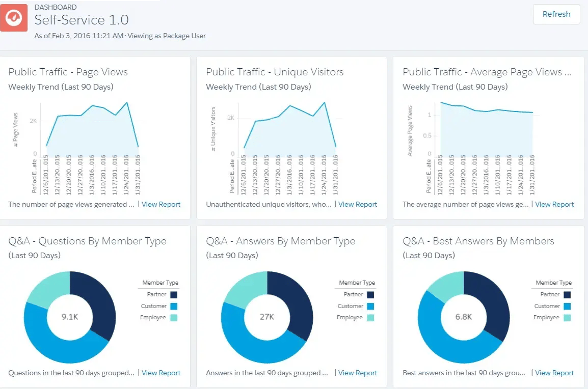Open View Report for Page Views

tap(161, 204)
